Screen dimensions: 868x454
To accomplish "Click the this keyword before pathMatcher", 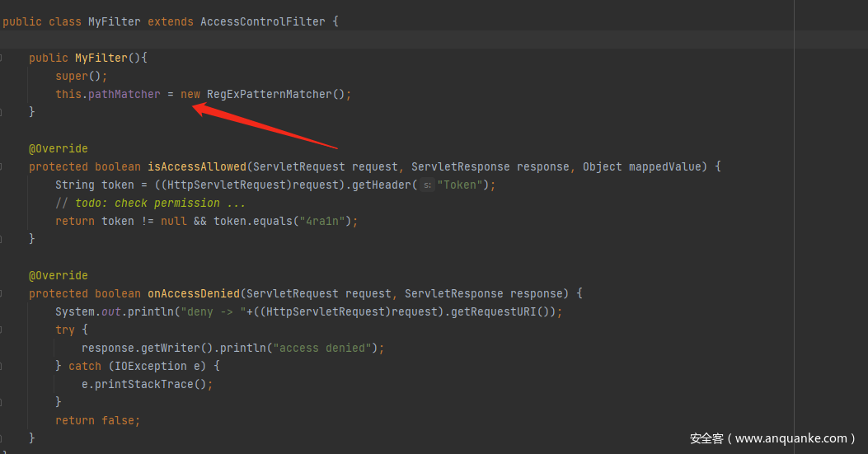I will click(x=68, y=94).
